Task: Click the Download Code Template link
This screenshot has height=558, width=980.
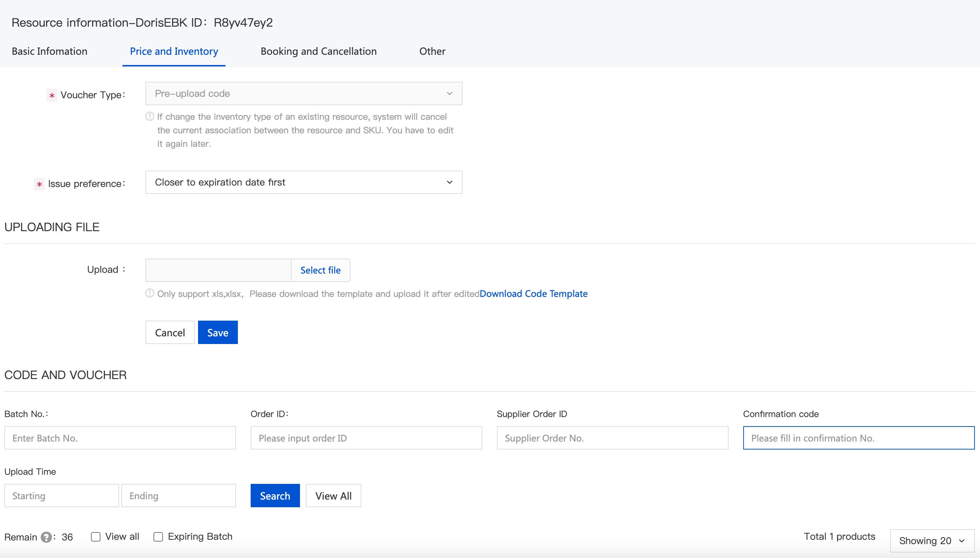Action: [533, 294]
